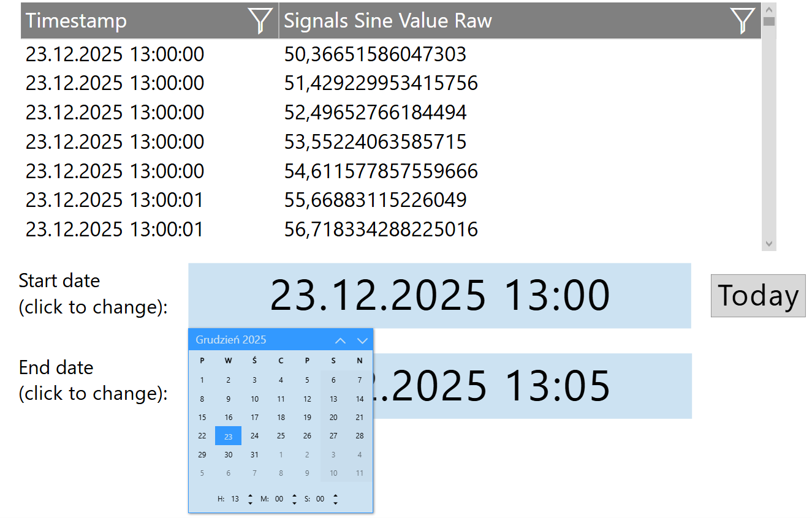This screenshot has width=812, height=518.
Task: Increase the seconds value with up arrow
Action: (x=335, y=495)
